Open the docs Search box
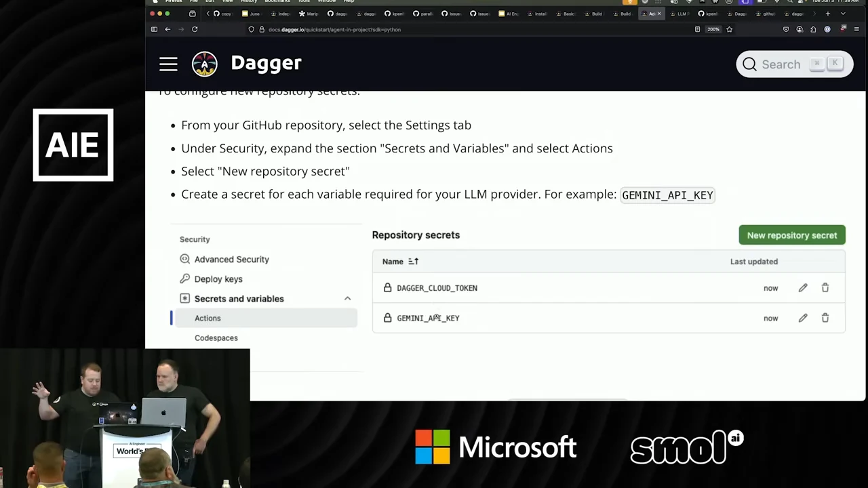The width and height of the screenshot is (868, 488). (794, 64)
